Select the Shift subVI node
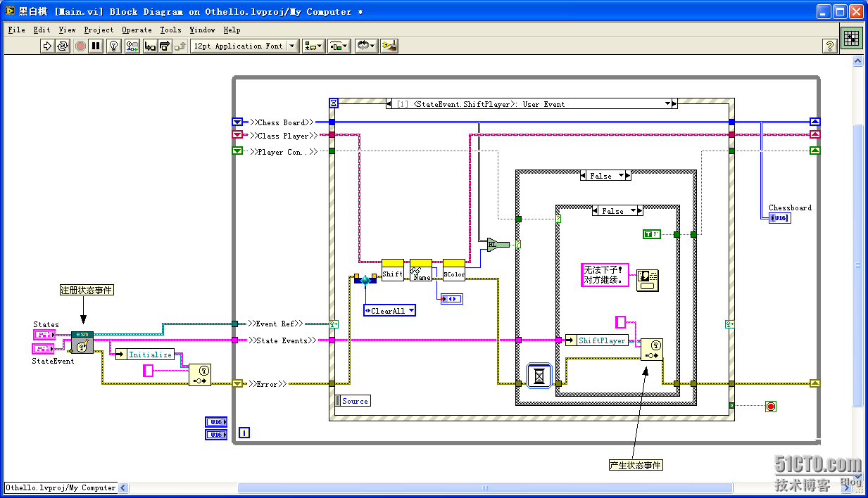This screenshot has height=498, width=868. click(393, 270)
